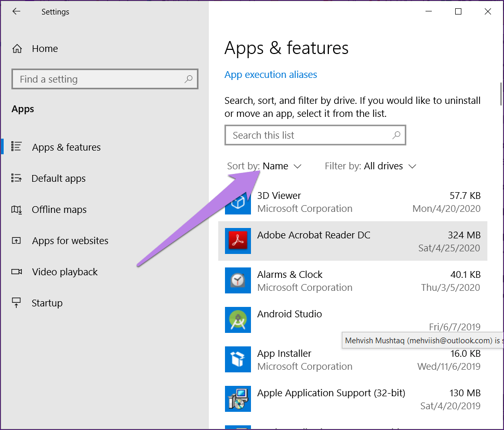This screenshot has height=430, width=504.
Task: Open the Filter by All drives dropdown
Action: point(370,166)
